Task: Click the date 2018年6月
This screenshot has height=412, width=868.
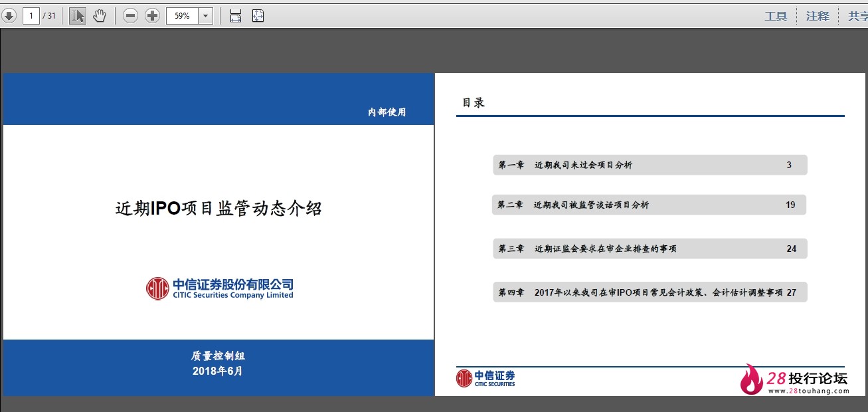Action: click(218, 371)
